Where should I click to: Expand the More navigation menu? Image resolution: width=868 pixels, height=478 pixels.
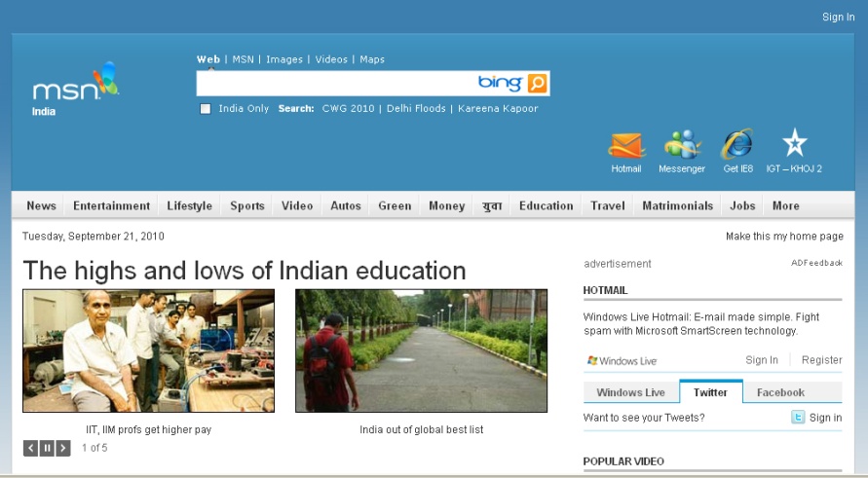[785, 205]
